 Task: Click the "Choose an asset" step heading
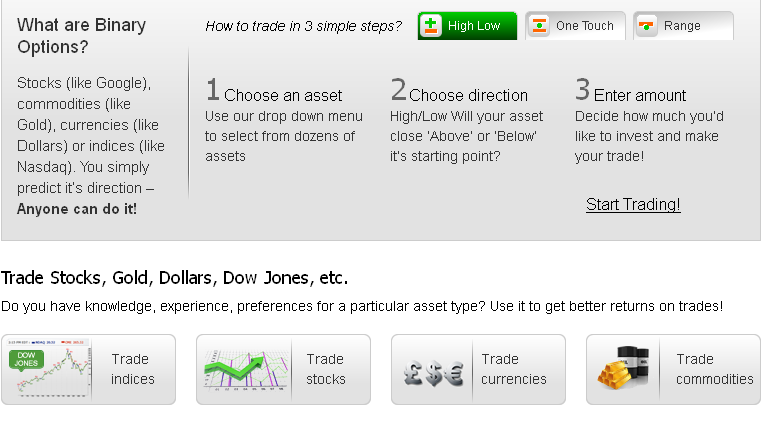coord(282,95)
